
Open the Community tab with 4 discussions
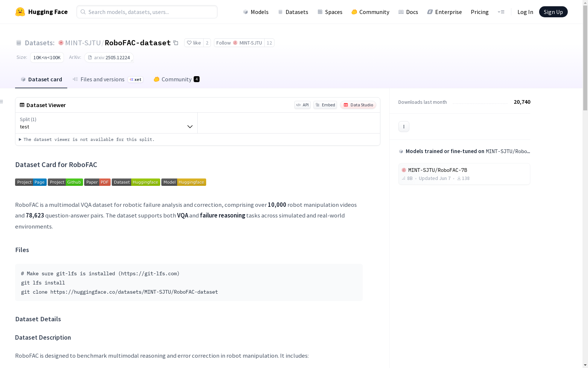coord(177,79)
